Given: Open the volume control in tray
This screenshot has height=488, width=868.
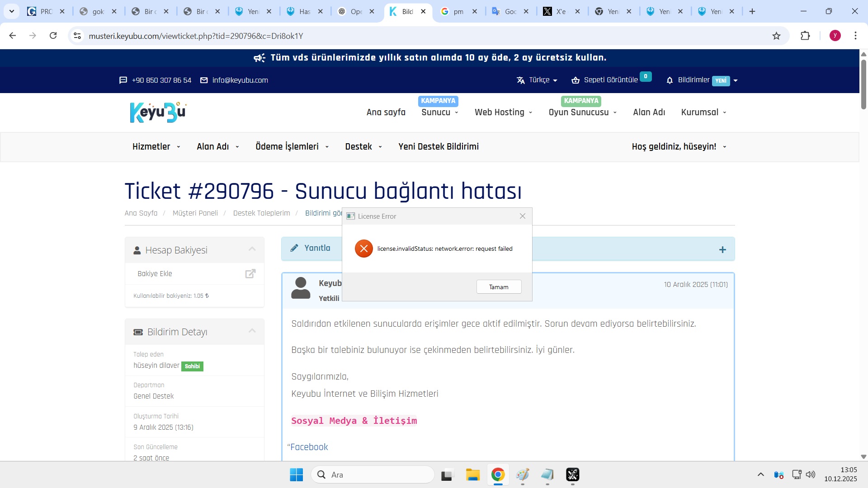Looking at the screenshot, I should point(811,474).
